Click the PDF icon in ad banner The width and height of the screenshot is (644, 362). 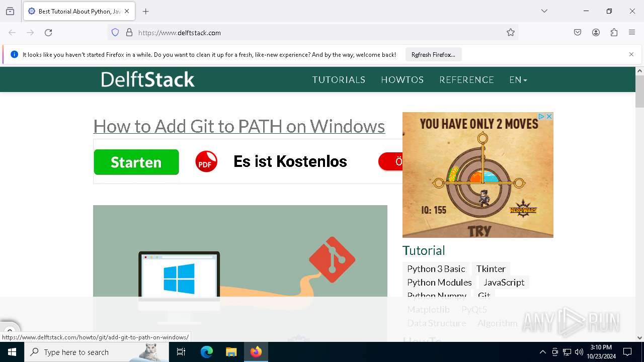(206, 162)
